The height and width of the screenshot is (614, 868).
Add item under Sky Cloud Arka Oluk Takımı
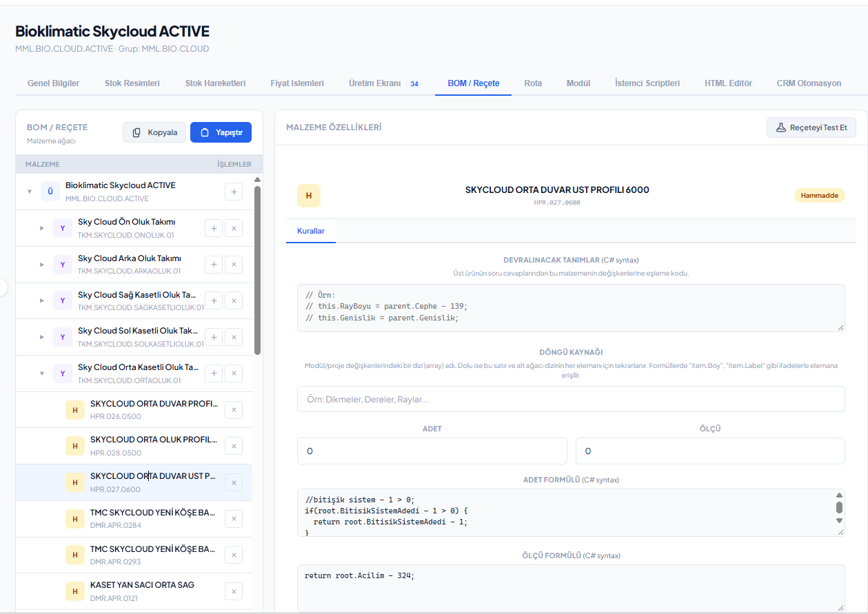pyautogui.click(x=214, y=265)
